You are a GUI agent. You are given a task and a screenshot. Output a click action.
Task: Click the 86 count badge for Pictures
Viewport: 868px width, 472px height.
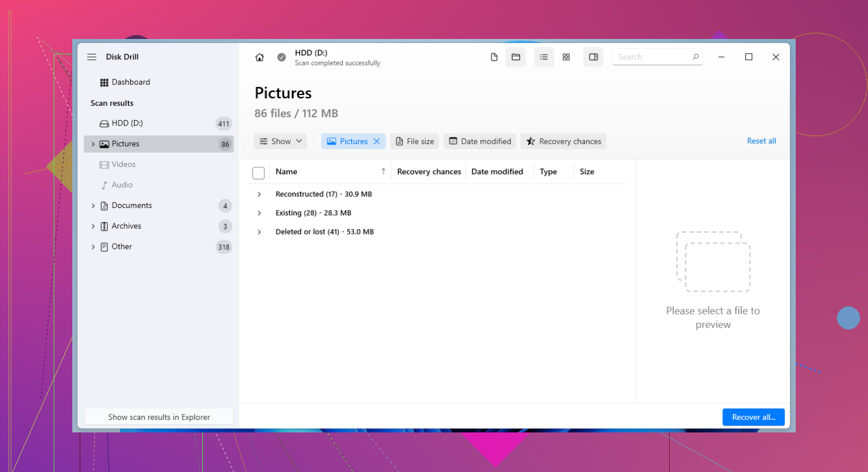(225, 144)
